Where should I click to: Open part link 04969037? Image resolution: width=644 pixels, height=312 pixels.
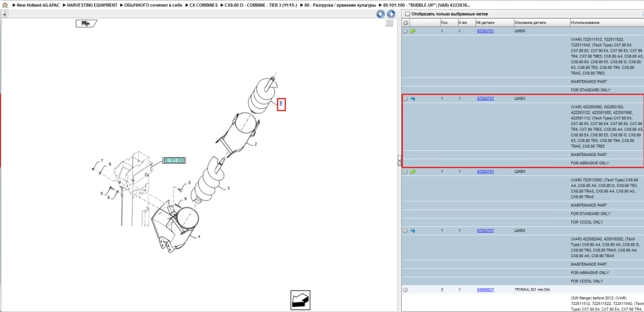[x=485, y=290]
